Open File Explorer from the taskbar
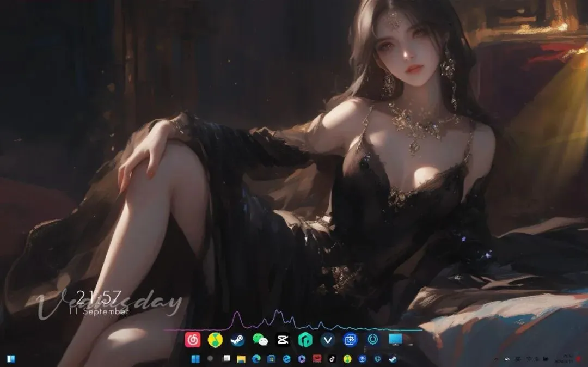This screenshot has height=367, width=588. click(x=241, y=359)
